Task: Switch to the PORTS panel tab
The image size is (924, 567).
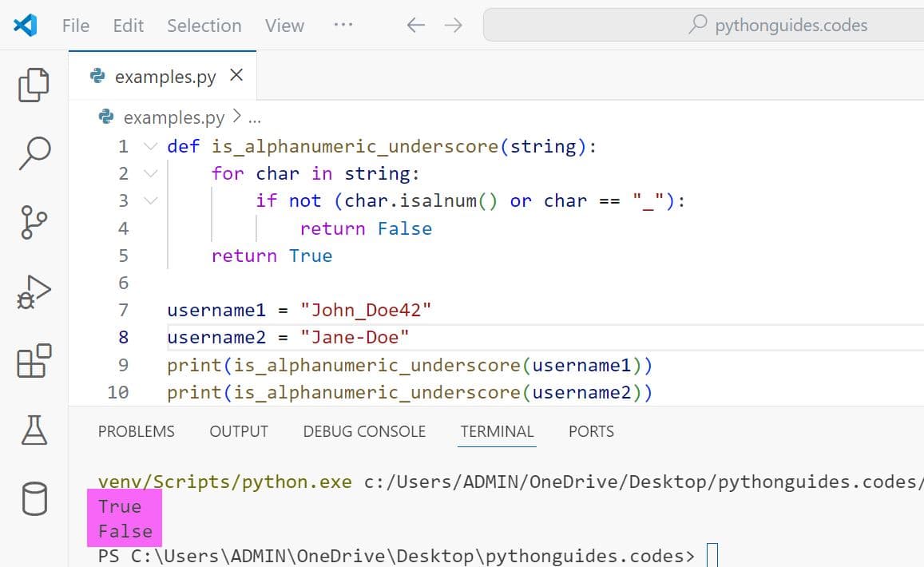Action: click(591, 431)
